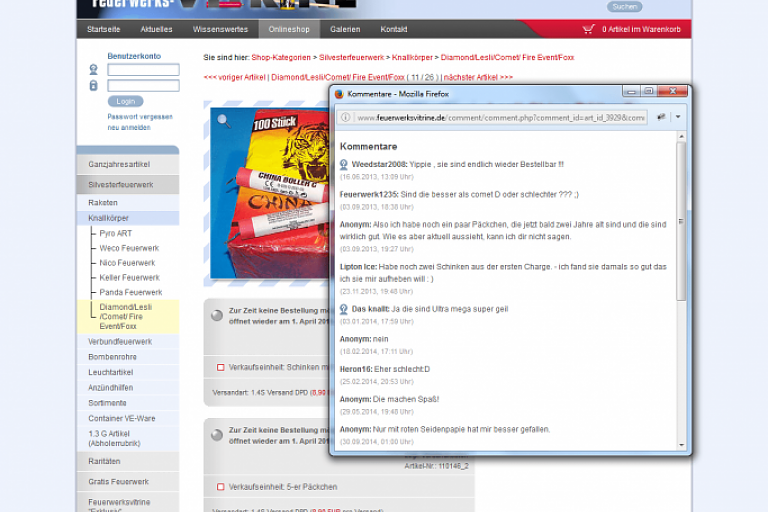The height and width of the screenshot is (512, 768).
Task: Open Raketen category
Action: point(128,202)
